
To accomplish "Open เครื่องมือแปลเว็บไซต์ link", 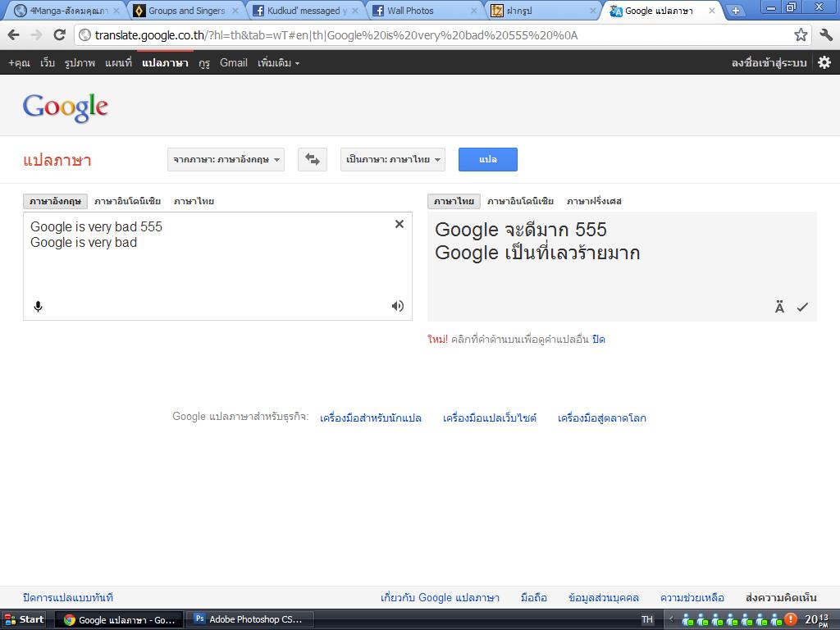I will click(x=490, y=418).
